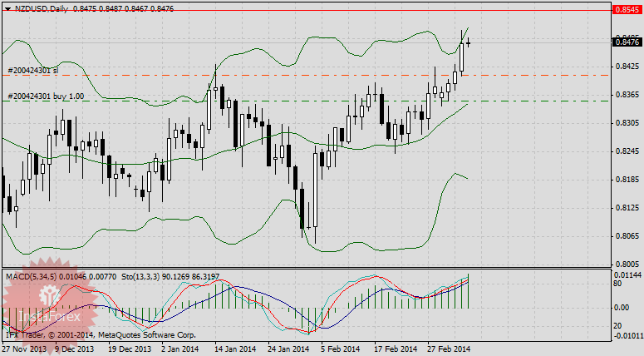This screenshot has width=644, height=356.
Task: Click the 5 Feb 2014 date marker
Action: (339, 349)
